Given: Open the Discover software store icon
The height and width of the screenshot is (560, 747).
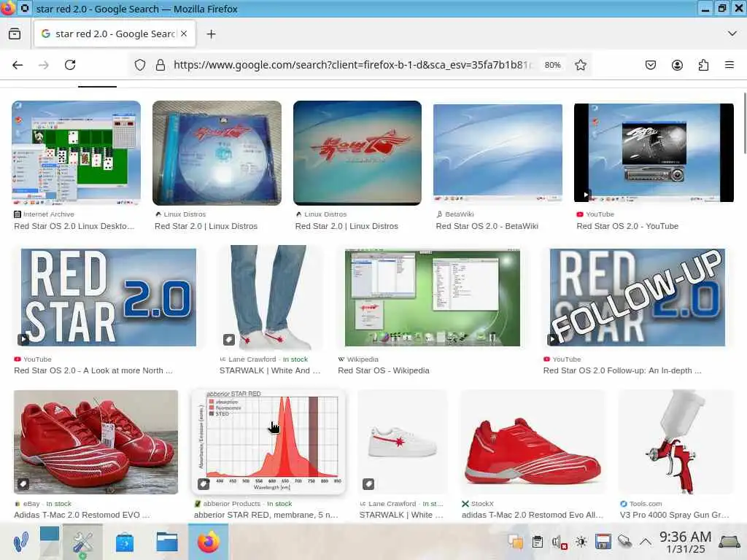Looking at the screenshot, I should coord(125,542).
